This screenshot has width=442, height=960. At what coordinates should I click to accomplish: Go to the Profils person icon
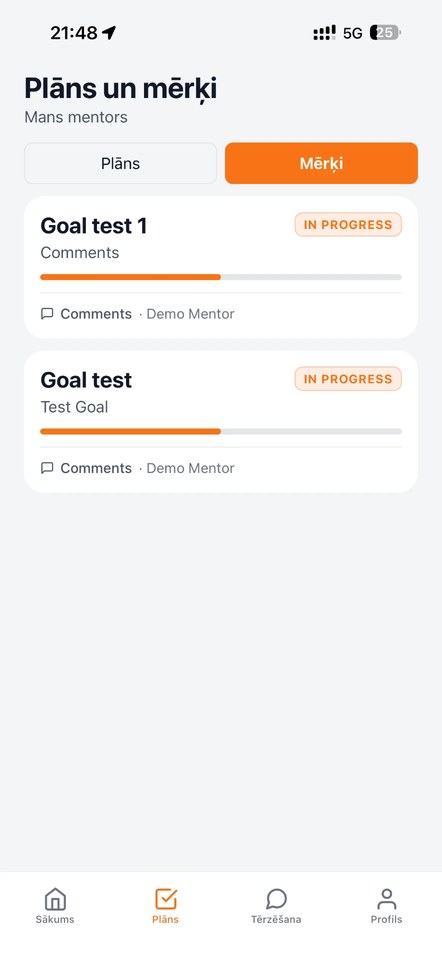coord(386,899)
